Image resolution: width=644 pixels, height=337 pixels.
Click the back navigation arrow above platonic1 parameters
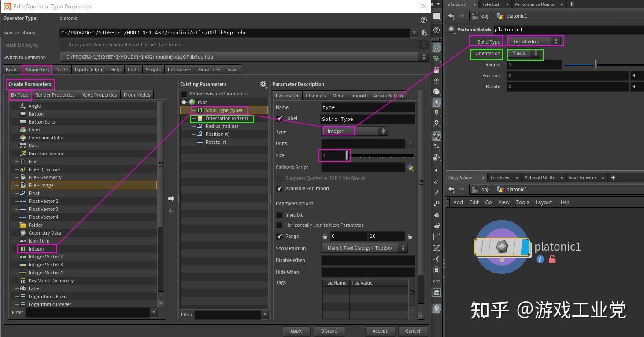(451, 15)
